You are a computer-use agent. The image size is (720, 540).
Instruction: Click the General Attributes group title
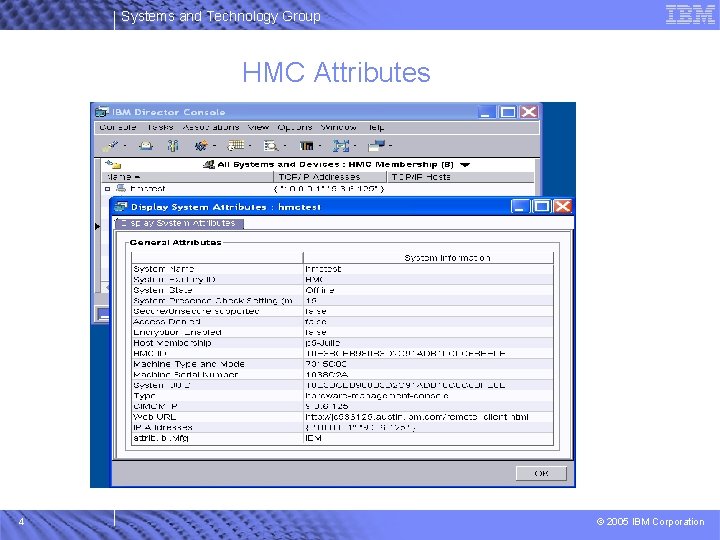tap(175, 242)
